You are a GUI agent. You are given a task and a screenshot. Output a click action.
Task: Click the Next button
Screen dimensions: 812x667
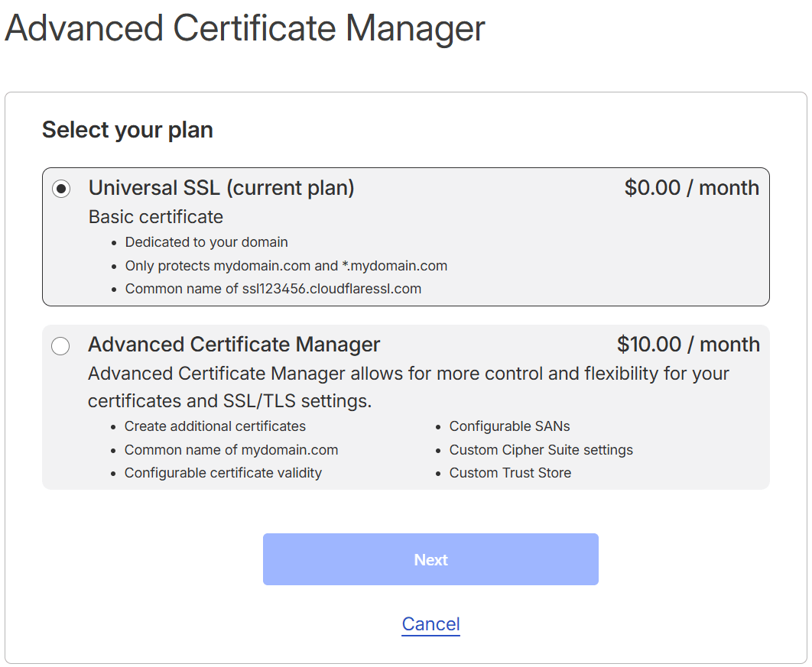[430, 559]
